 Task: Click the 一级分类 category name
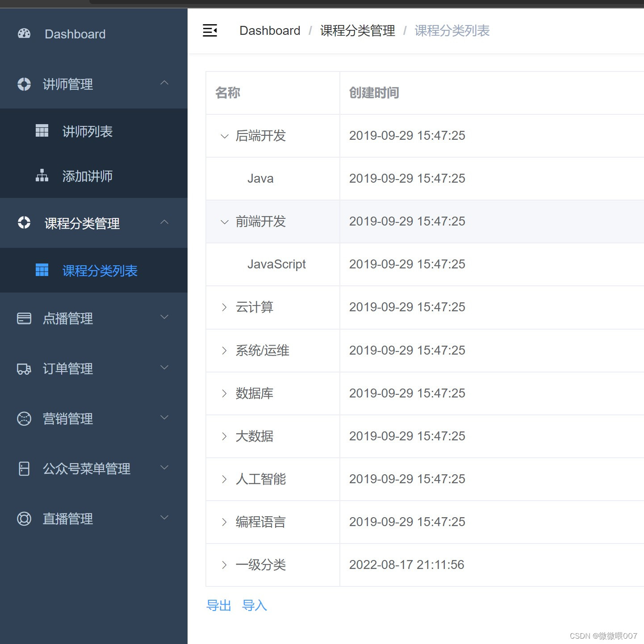click(x=261, y=565)
